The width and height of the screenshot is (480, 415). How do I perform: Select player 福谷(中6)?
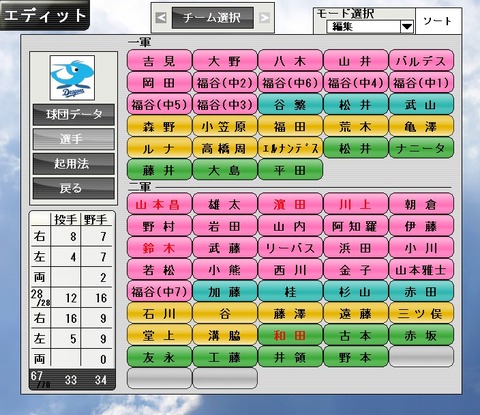[290, 82]
